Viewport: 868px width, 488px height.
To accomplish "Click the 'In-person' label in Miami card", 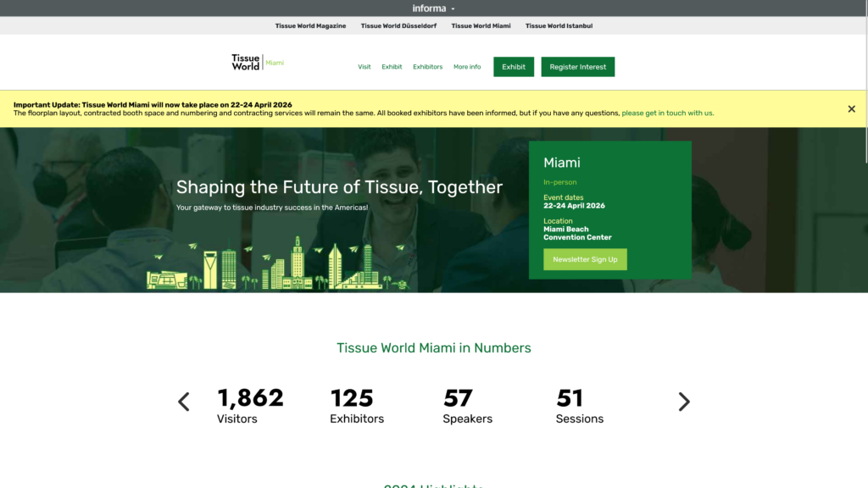I will pyautogui.click(x=559, y=182).
